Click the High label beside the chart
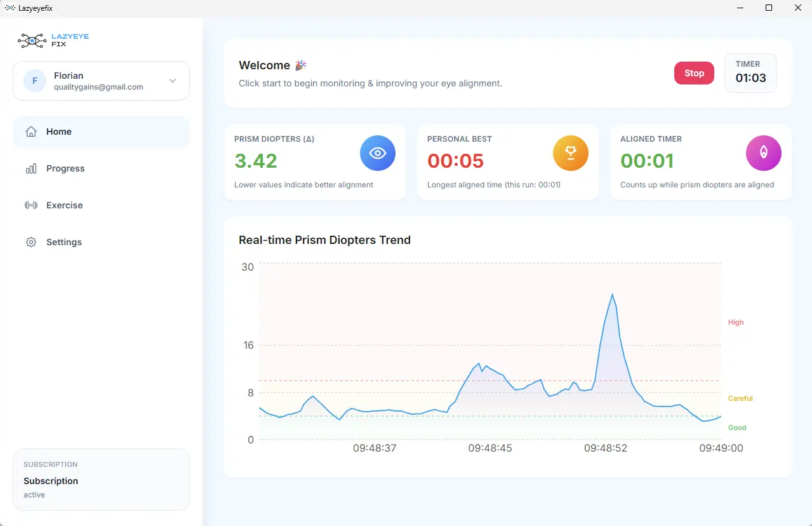This screenshot has height=526, width=812. click(x=735, y=322)
